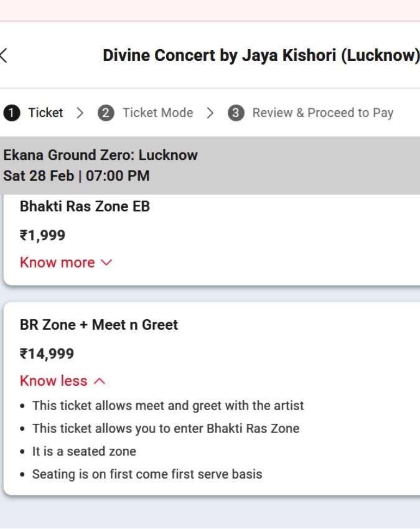
Task: Click the step 1 number circle
Action: 11,113
